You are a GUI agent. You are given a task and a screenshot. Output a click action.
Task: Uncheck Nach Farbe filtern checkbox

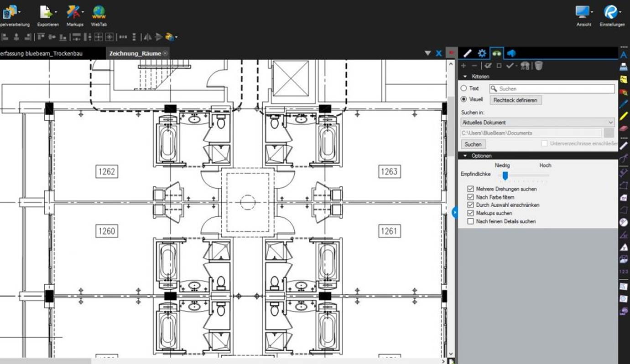click(x=471, y=197)
